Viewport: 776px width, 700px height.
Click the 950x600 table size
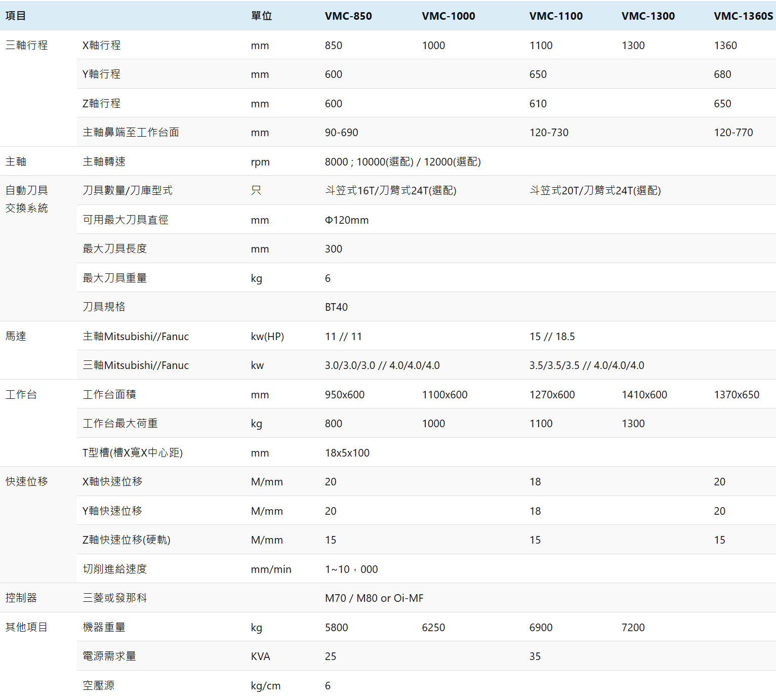345,395
